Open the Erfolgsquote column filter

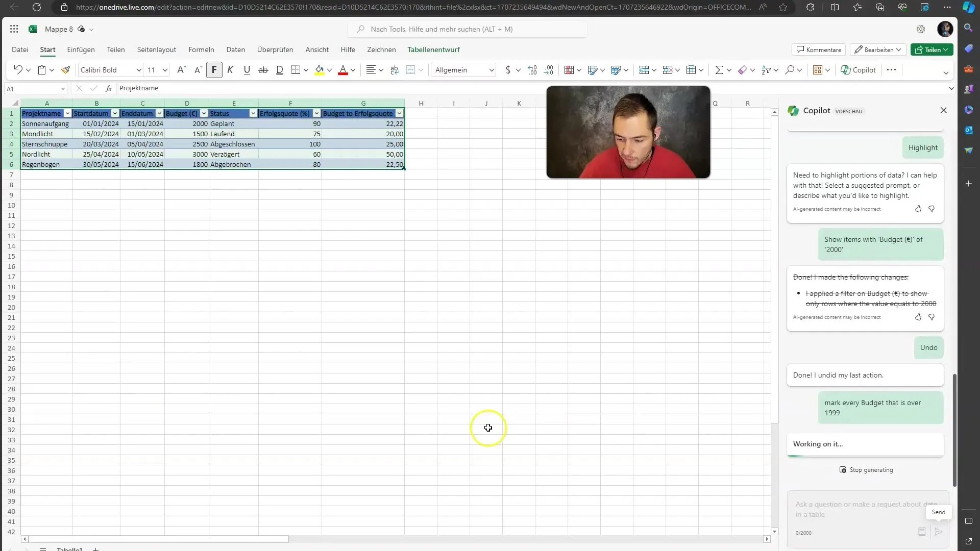coord(316,113)
